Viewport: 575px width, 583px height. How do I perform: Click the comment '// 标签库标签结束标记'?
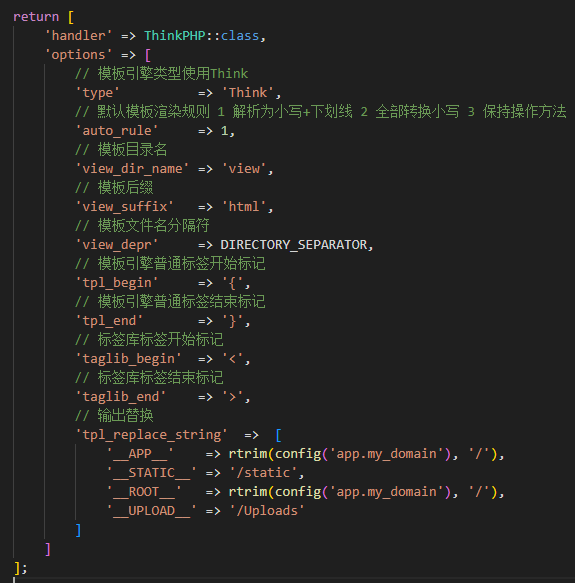[x=149, y=378]
